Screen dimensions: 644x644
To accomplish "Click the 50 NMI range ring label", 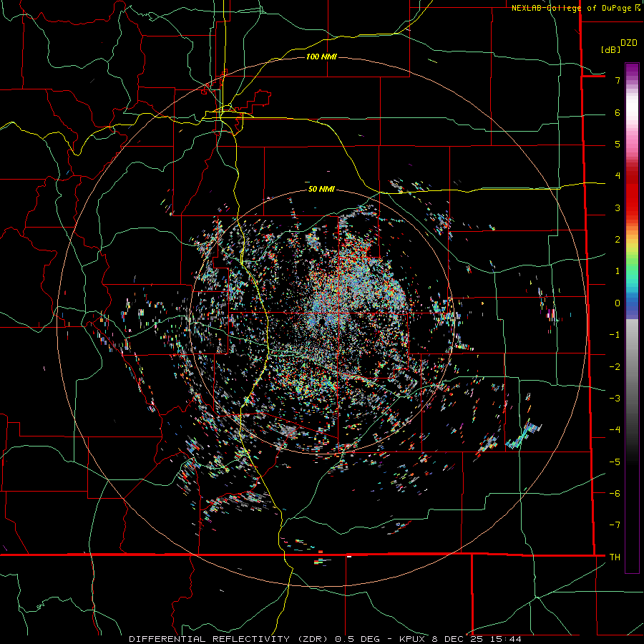I will [321, 189].
